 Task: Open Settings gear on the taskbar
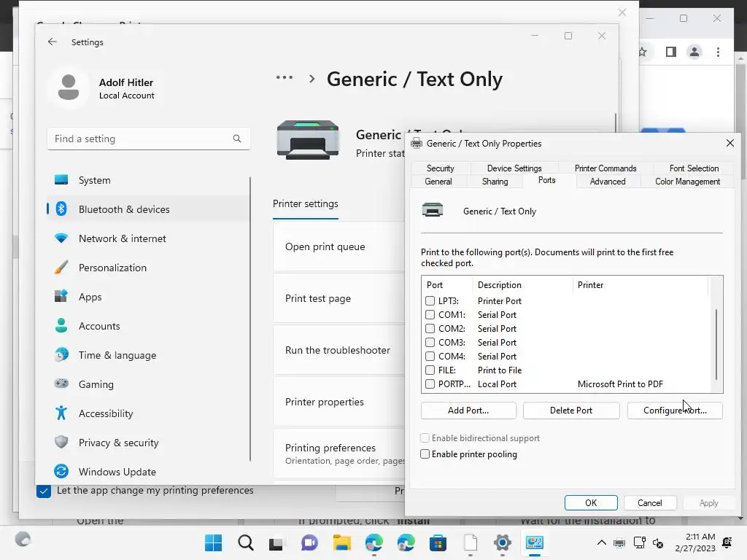[x=502, y=542]
